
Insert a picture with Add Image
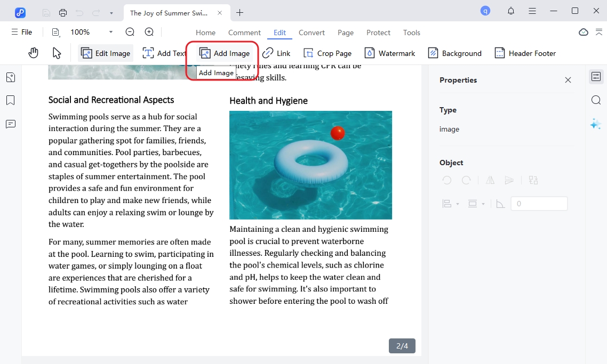coord(224,53)
